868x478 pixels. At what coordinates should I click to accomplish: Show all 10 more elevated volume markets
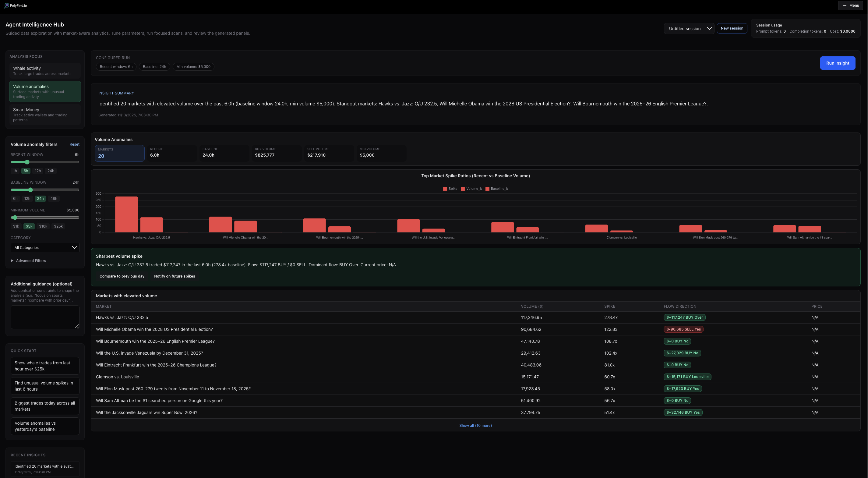pyautogui.click(x=475, y=425)
